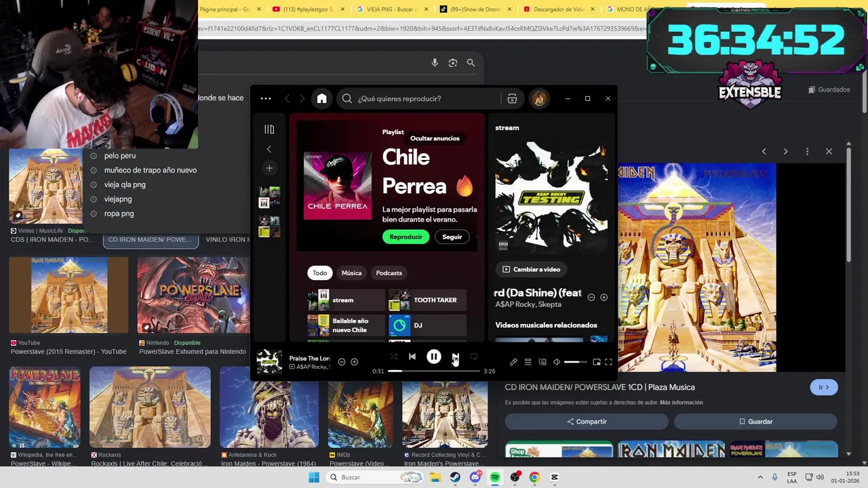
Task: Seek in song progress bar
Action: point(434,371)
